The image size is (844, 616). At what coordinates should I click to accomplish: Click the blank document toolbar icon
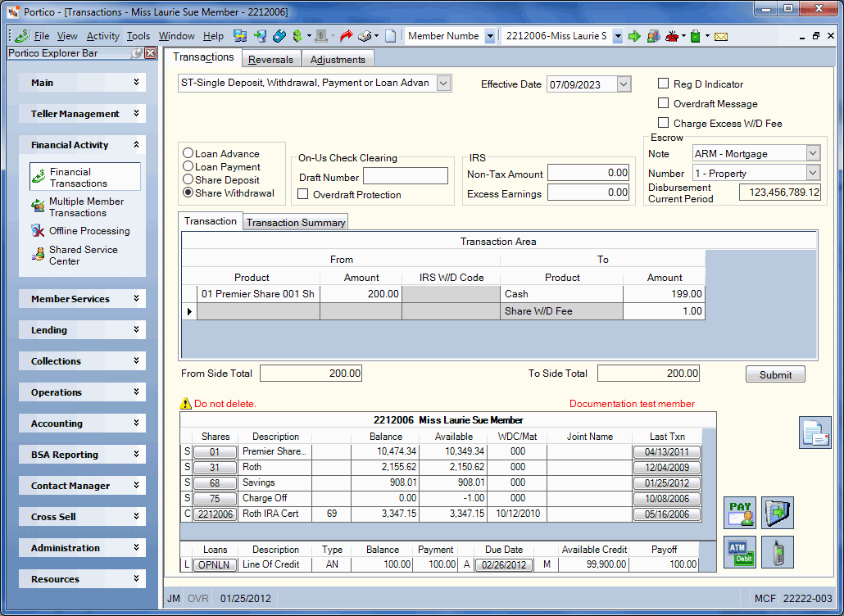390,36
